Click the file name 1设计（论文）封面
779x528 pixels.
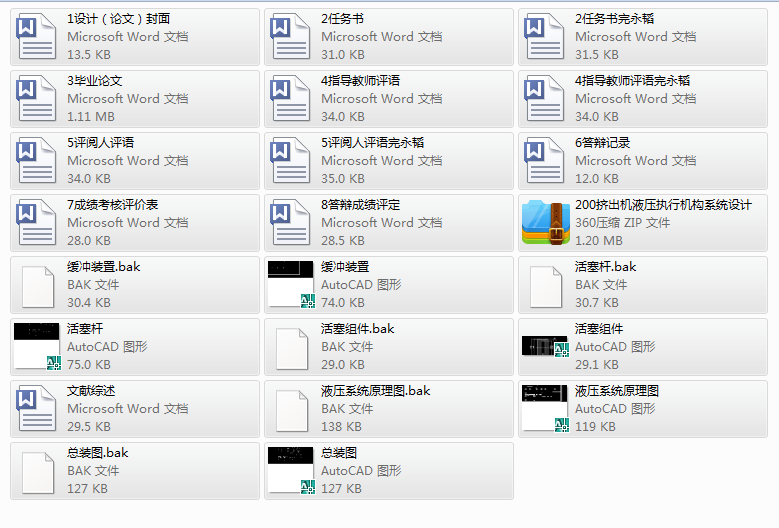119,19
